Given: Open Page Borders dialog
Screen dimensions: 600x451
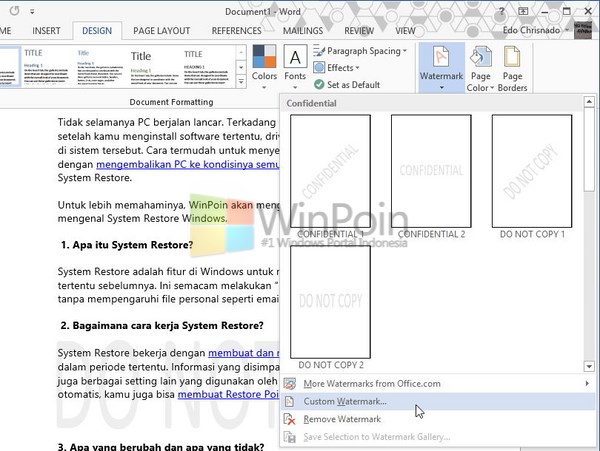Looking at the screenshot, I should pos(512,68).
